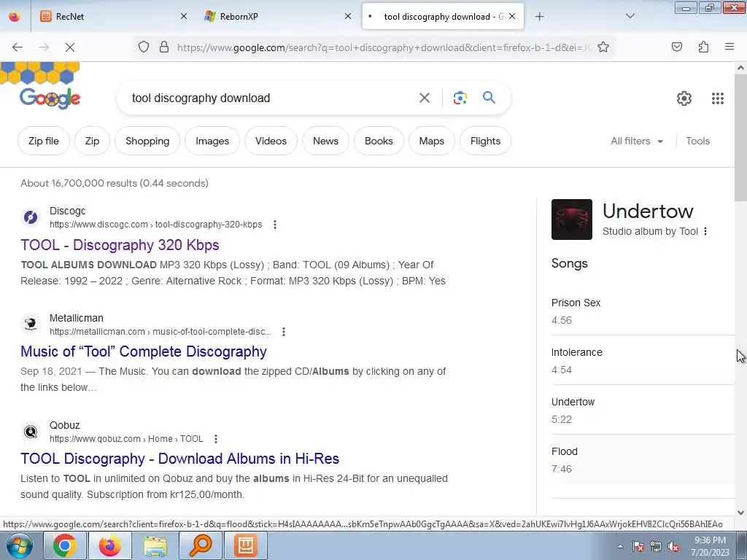This screenshot has height=560, width=747.
Task: Switch to Books results
Action: click(x=379, y=141)
